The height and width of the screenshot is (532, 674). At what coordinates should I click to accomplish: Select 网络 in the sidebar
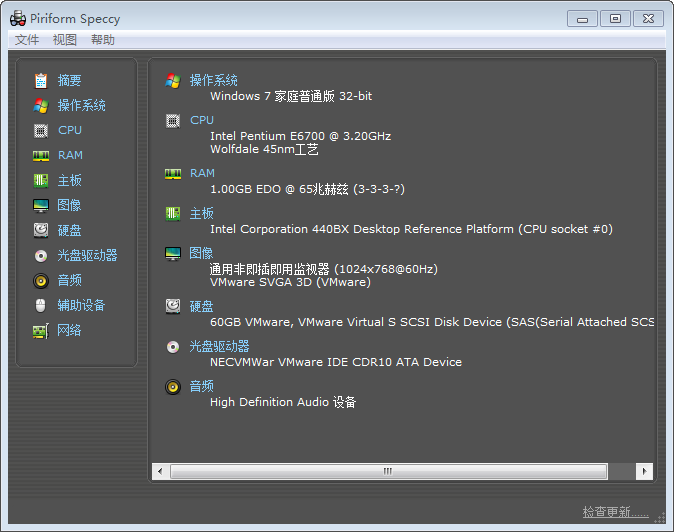click(x=69, y=330)
